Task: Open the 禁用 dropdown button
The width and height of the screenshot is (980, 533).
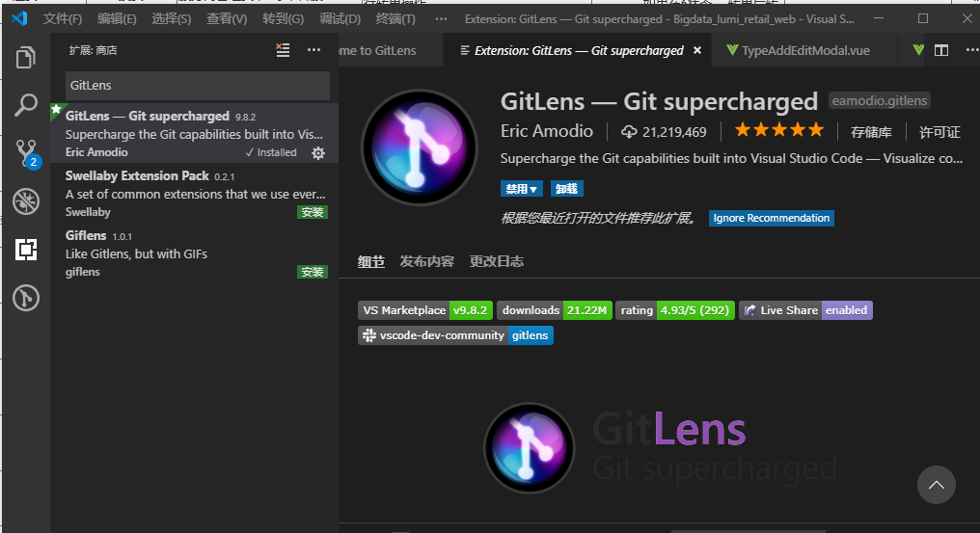Action: coord(521,189)
